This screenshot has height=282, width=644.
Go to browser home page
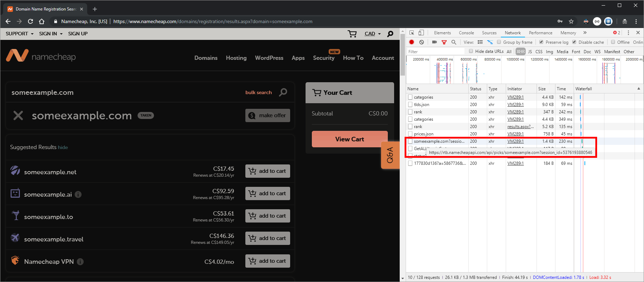42,21
